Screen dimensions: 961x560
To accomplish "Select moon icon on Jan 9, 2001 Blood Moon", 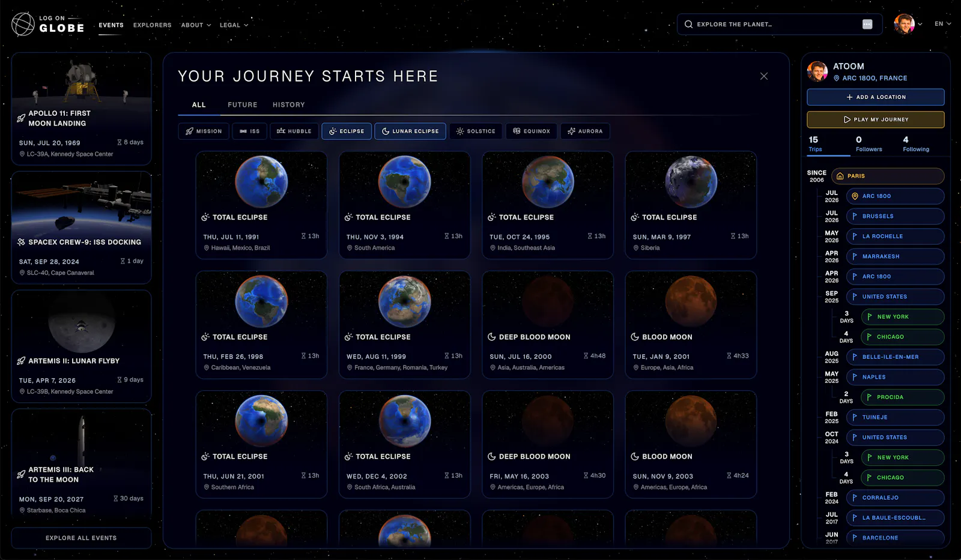I will coord(635,337).
